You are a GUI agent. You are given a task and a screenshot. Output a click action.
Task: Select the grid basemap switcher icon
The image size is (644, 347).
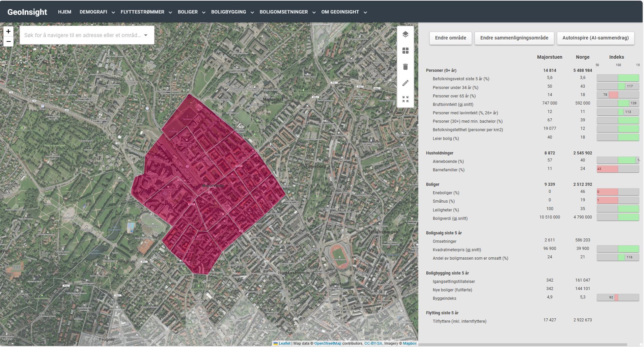pos(405,51)
